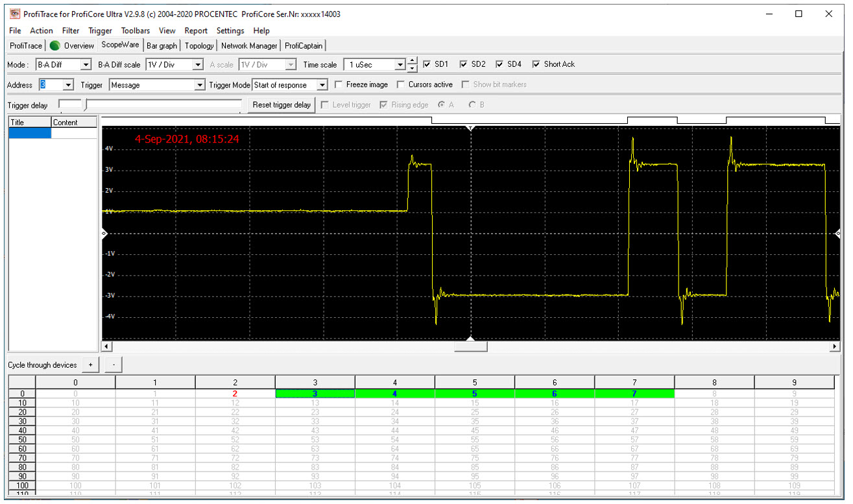Switch to the ProfiTrace tab

coord(26,46)
